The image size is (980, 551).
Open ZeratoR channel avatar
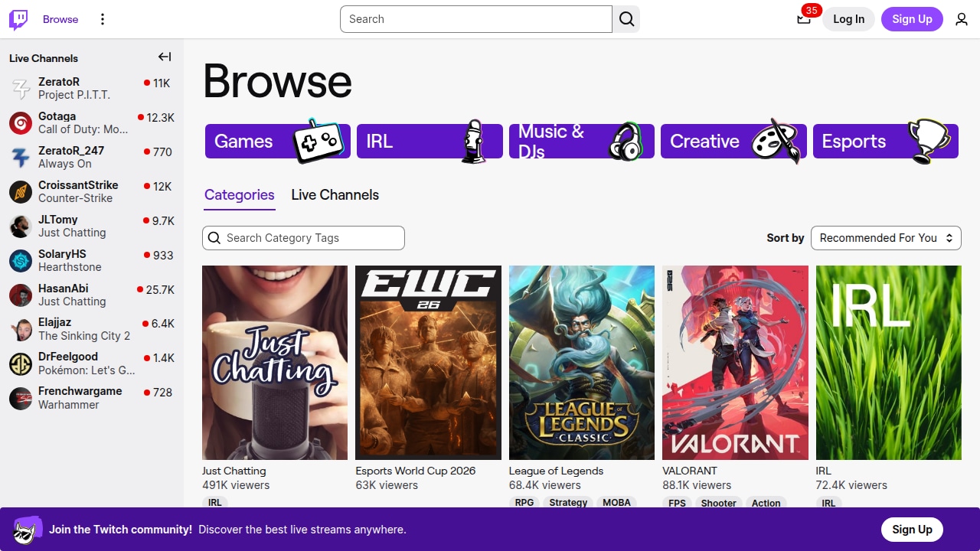click(21, 89)
